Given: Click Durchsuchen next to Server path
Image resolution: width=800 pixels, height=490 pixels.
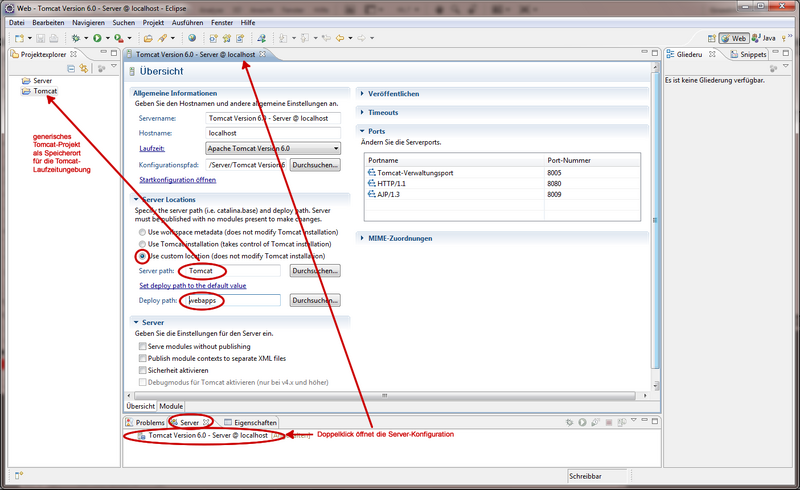Looking at the screenshot, I should [x=315, y=271].
